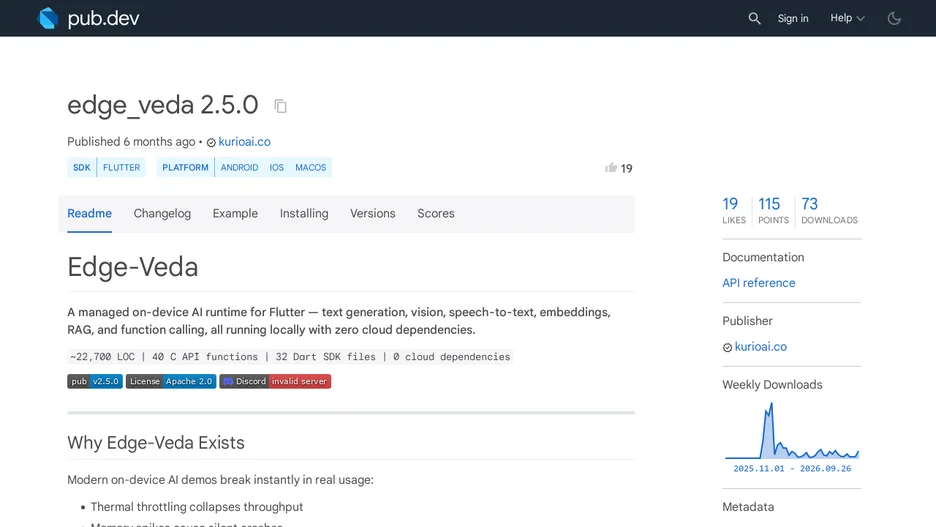
Task: Click verified badge icon in Publisher sidebar
Action: [x=727, y=347]
